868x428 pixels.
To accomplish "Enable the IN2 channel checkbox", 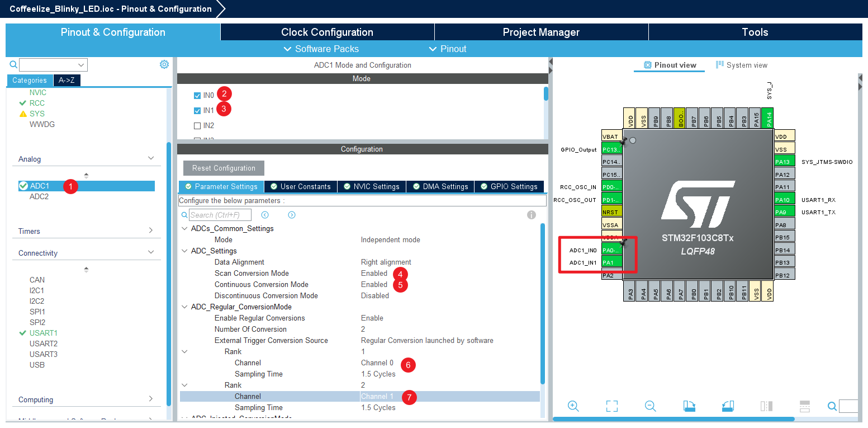I will [x=197, y=126].
